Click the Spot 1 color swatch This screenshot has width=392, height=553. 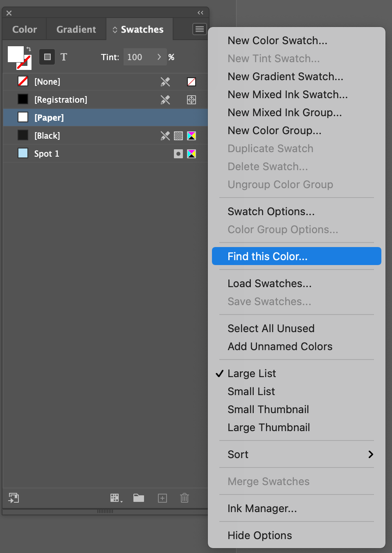point(23,153)
